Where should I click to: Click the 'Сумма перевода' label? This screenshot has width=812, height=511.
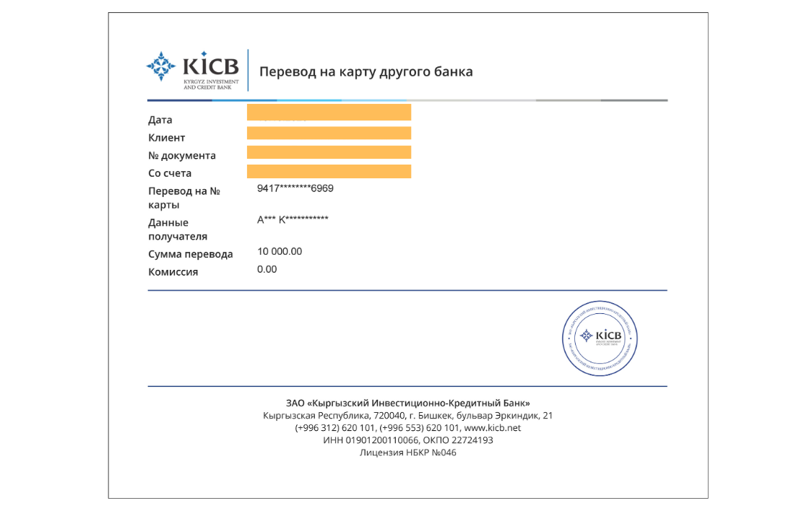click(x=190, y=254)
